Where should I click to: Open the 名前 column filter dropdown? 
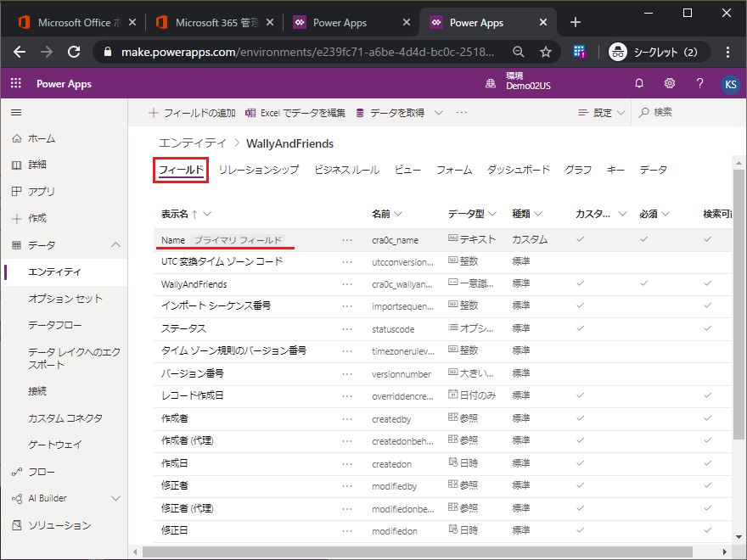pyautogui.click(x=398, y=214)
